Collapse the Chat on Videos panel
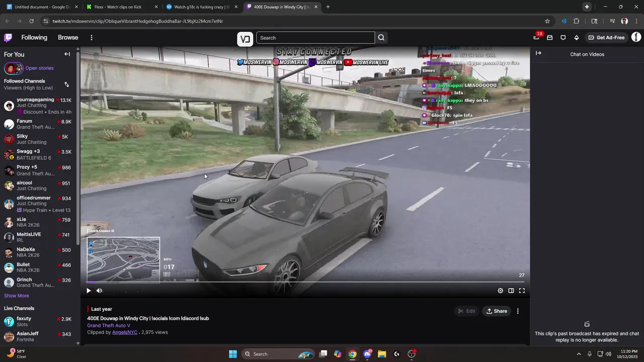 [x=538, y=53]
